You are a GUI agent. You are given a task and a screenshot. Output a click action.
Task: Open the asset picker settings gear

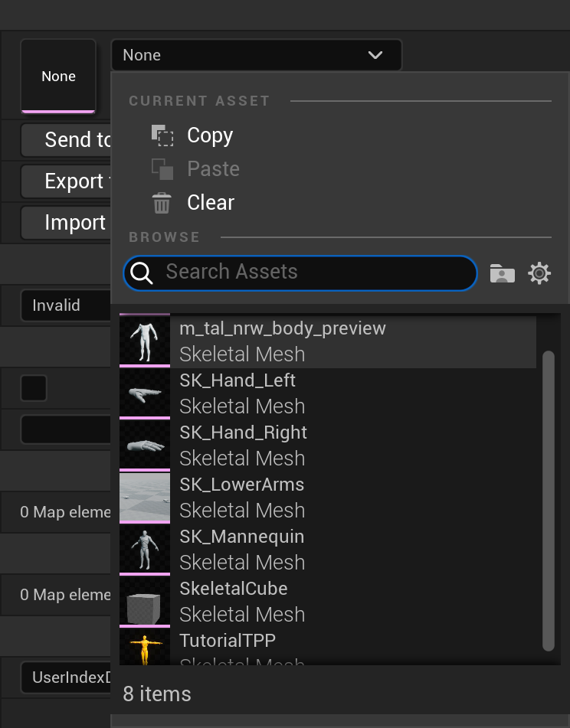coord(539,273)
